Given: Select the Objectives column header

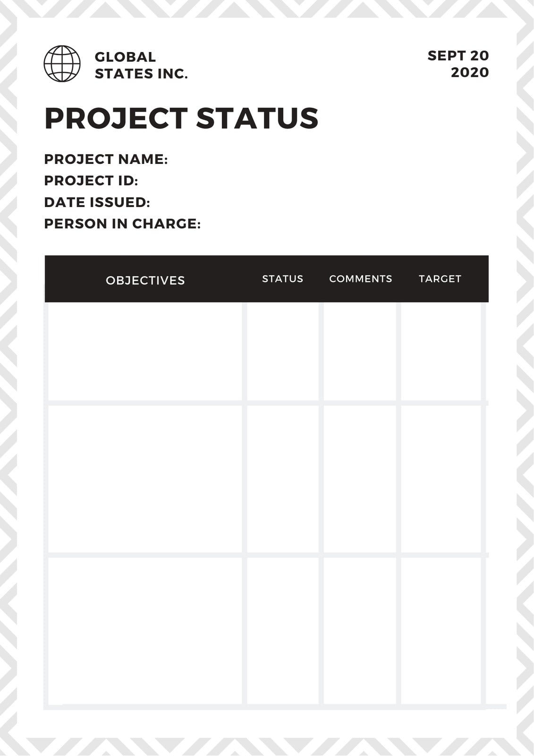Looking at the screenshot, I should pyautogui.click(x=145, y=280).
